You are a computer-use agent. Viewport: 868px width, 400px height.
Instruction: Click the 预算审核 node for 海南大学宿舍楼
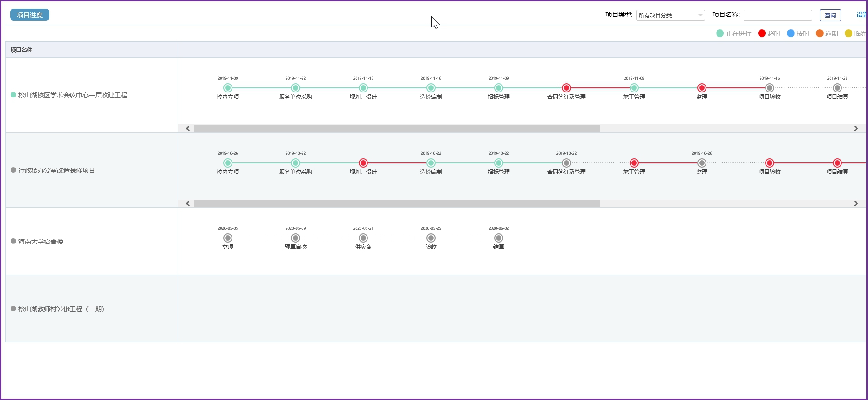coord(295,238)
